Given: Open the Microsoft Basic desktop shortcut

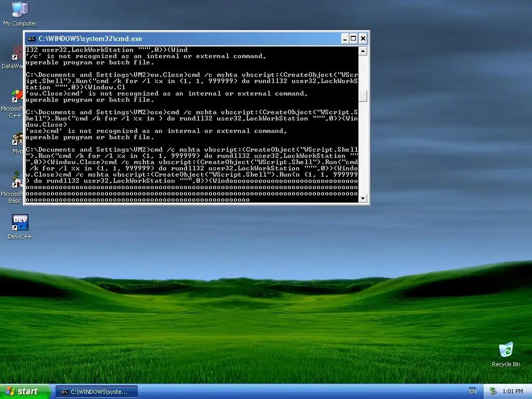Looking at the screenshot, I should [x=12, y=188].
